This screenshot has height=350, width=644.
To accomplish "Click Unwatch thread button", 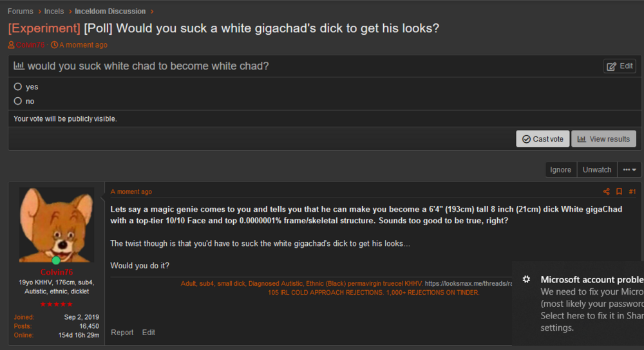I will coord(597,169).
